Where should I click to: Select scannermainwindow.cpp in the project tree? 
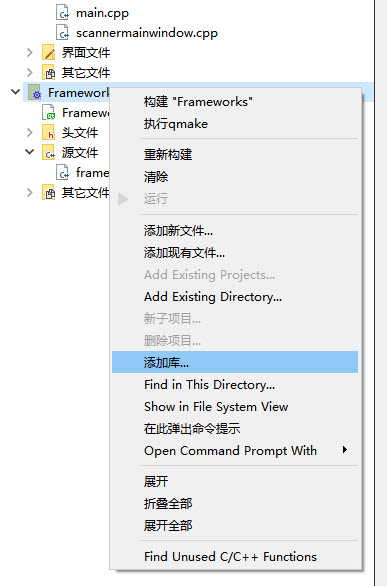pyautogui.click(x=147, y=33)
